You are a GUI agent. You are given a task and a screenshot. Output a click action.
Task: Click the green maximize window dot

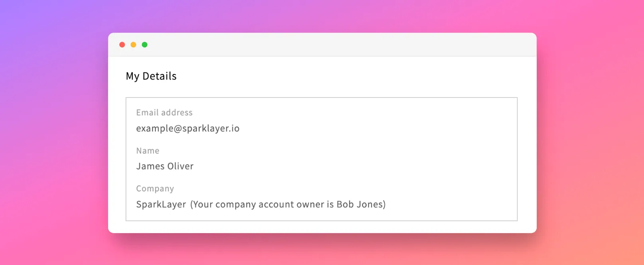tap(145, 45)
